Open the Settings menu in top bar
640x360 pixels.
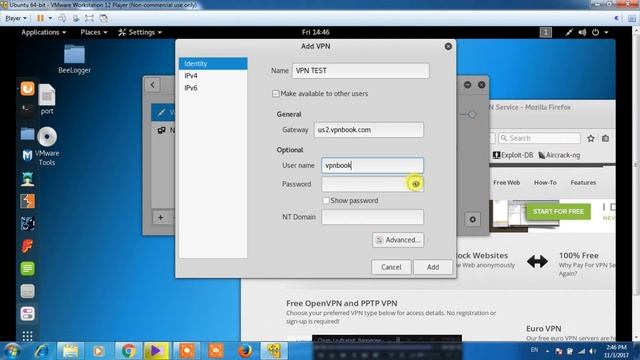coord(140,32)
